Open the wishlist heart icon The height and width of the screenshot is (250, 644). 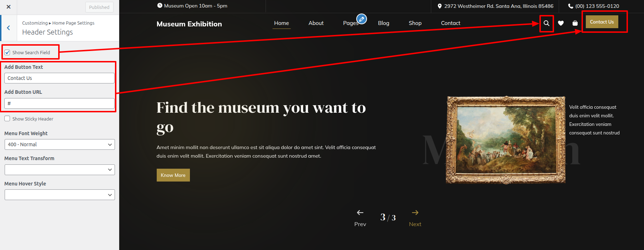561,23
